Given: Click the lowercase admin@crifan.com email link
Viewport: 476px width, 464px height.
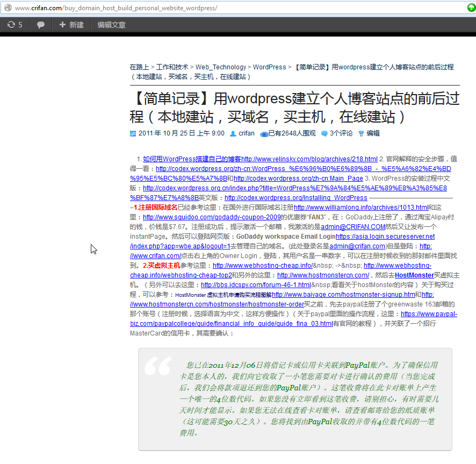Looking at the screenshot, I should [x=357, y=246].
